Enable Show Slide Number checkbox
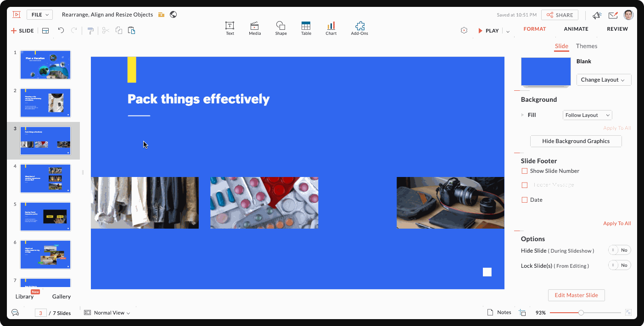Viewport: 644px width, 326px height. 525,171
